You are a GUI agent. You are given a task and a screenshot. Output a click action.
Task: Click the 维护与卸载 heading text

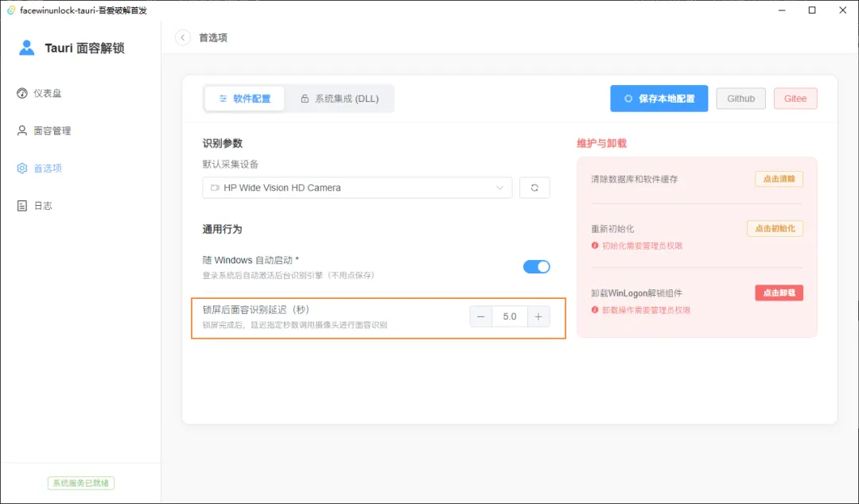pos(601,144)
